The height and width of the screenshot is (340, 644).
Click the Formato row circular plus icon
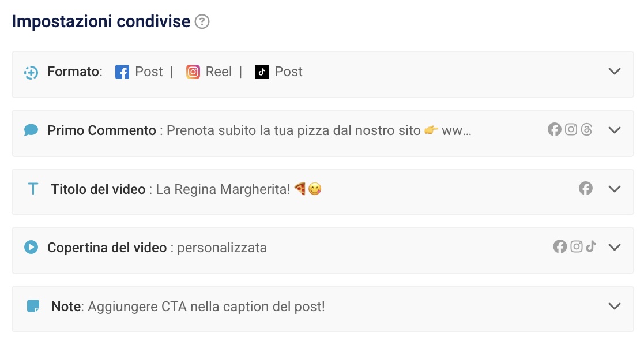pos(31,72)
